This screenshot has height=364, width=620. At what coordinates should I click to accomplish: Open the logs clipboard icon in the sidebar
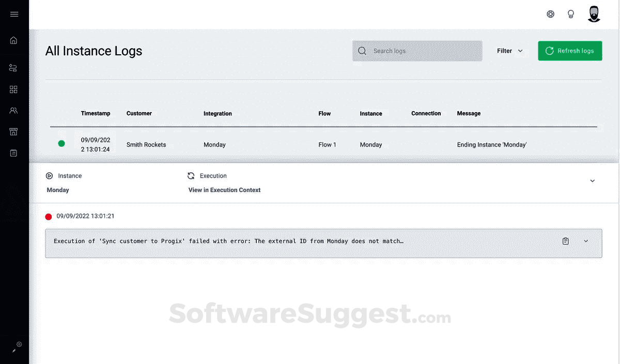tap(14, 153)
